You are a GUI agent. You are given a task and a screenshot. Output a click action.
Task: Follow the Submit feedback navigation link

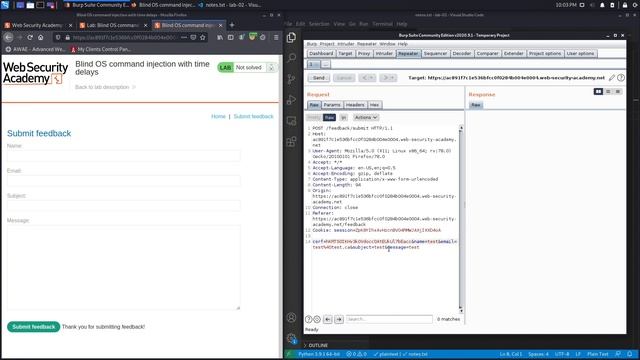[253, 116]
